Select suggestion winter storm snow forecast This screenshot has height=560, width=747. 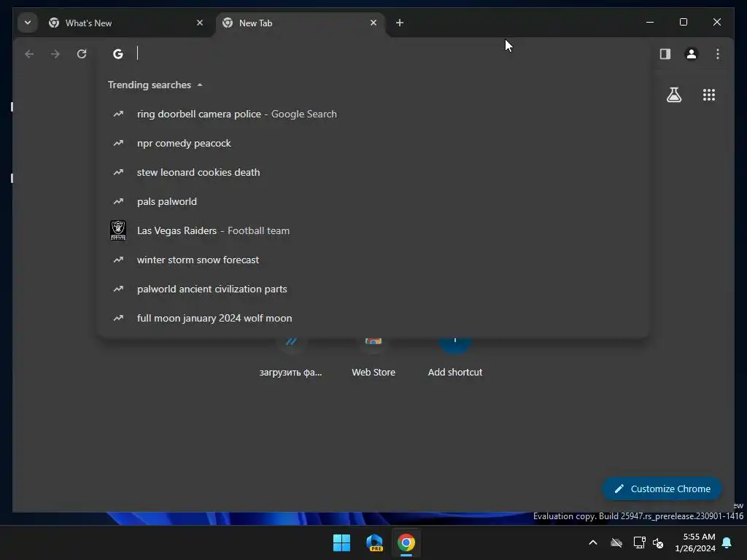pos(373,260)
